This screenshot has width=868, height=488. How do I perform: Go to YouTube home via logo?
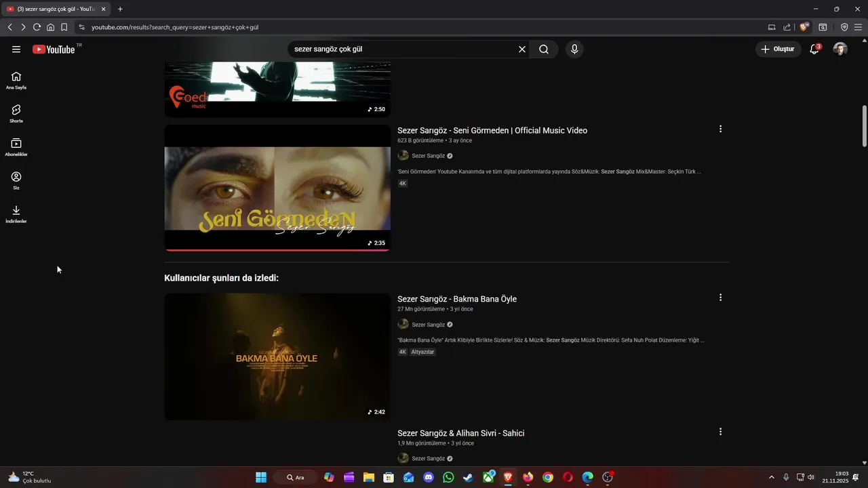tap(54, 49)
